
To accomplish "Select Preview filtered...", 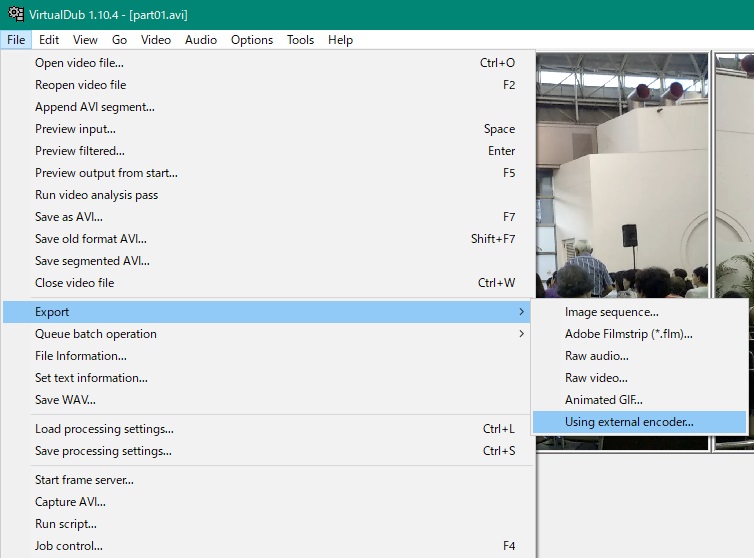I will pyautogui.click(x=268, y=151).
